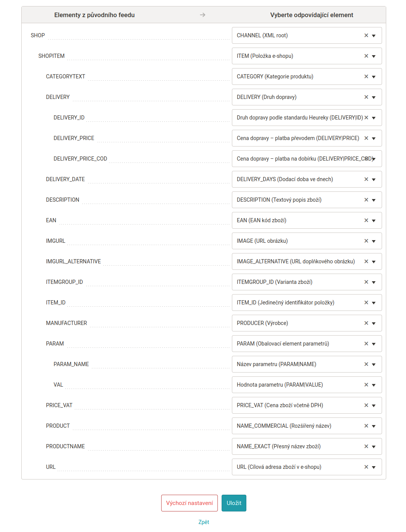The image size is (406, 532).
Task: Expand the NAME_COMMERCIAL (Rozšířený název) dropdown
Action: pyautogui.click(x=374, y=426)
